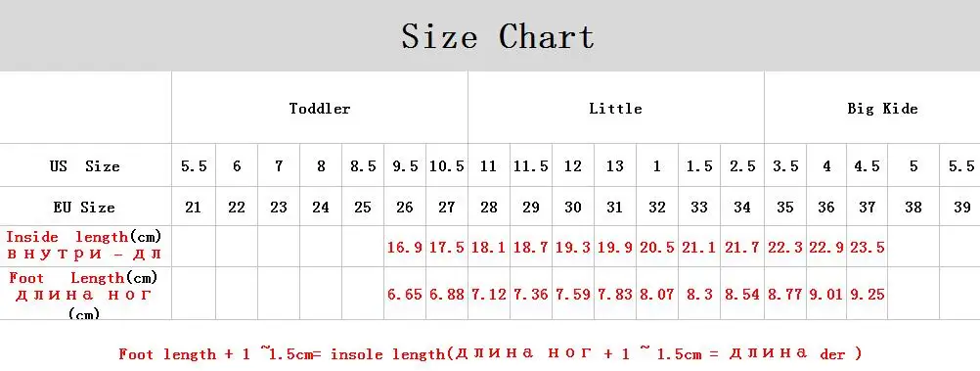Click the Size Chart title
Viewport: 980px width, 371px height.
[x=498, y=36]
